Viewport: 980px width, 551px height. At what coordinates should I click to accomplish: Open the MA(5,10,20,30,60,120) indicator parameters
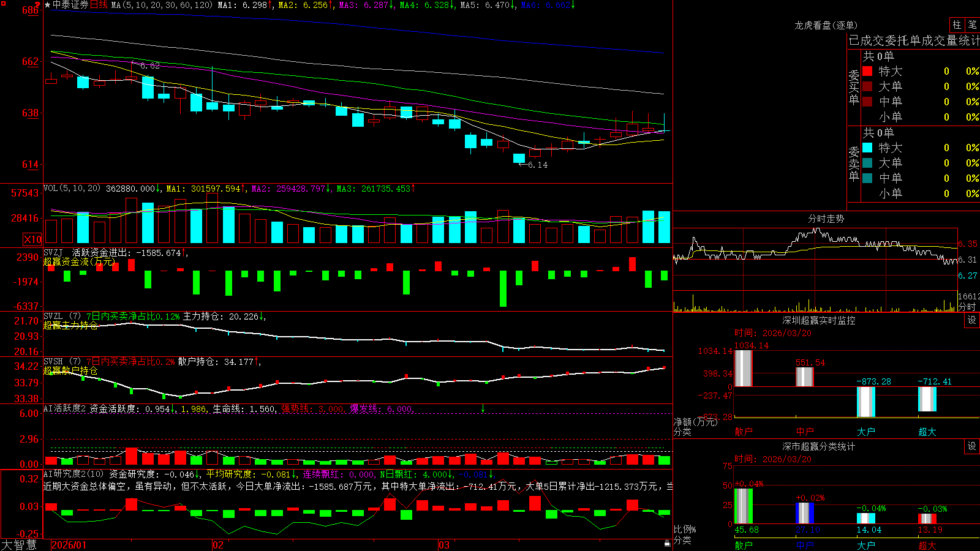pyautogui.click(x=161, y=5)
